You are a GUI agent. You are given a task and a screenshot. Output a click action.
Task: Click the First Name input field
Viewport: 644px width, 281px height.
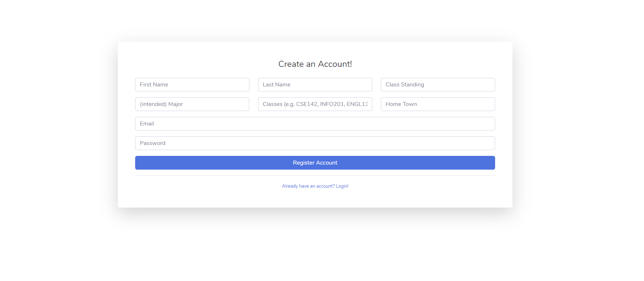pyautogui.click(x=192, y=85)
